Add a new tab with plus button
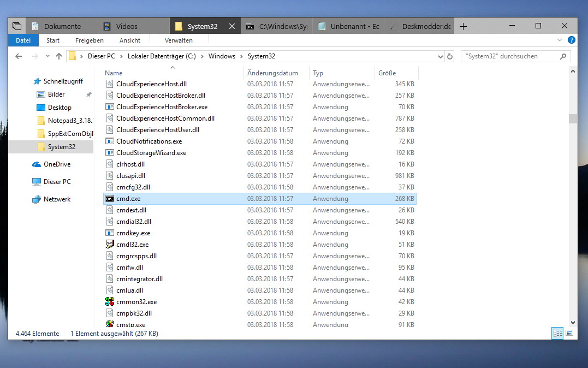 coord(463,26)
